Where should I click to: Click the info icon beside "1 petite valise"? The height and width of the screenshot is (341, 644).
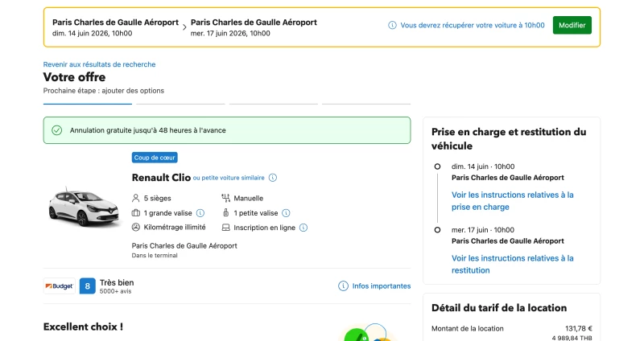point(287,213)
